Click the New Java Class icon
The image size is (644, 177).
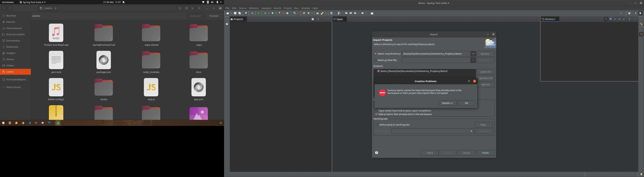pos(309,13)
